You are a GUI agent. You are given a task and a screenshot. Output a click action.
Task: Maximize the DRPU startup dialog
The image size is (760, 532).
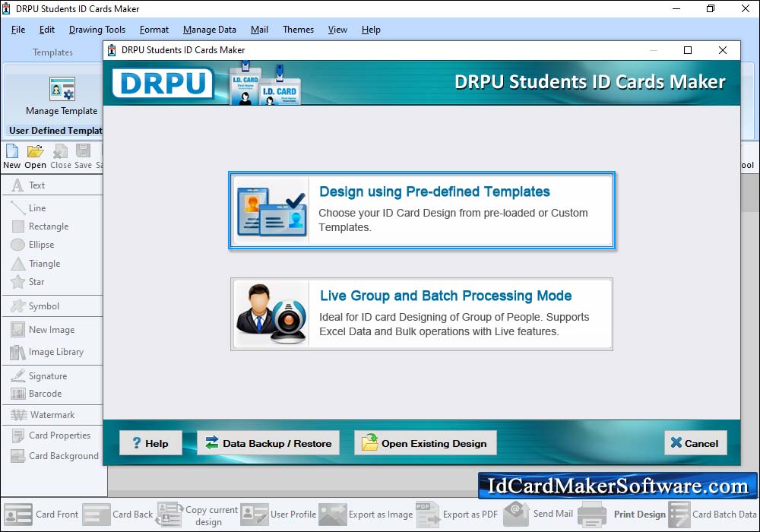688,50
